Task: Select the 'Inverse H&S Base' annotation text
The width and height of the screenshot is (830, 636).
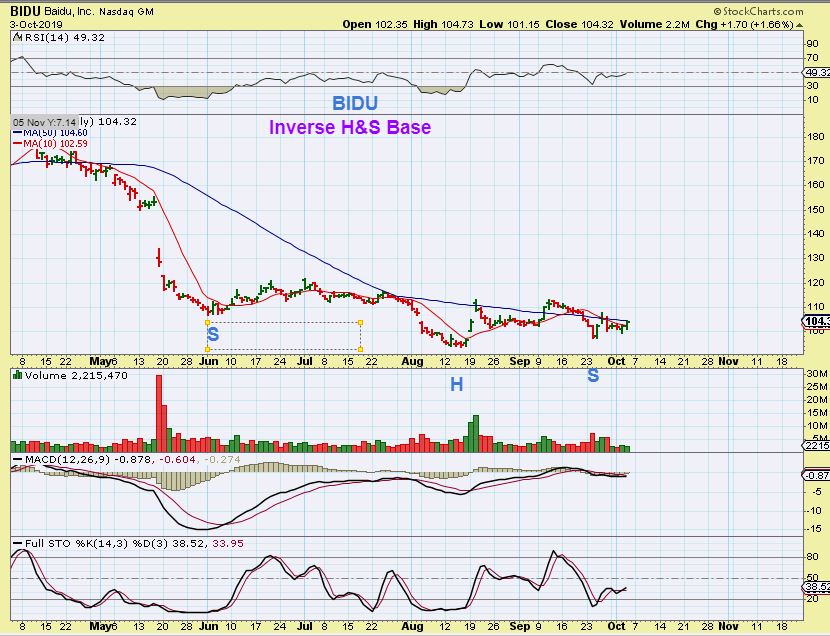Action: click(x=350, y=127)
